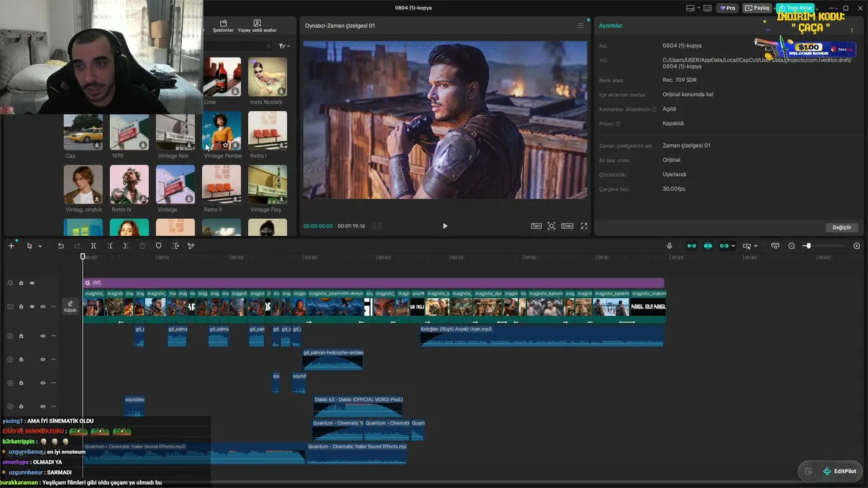868x488 pixels.
Task: Split the clip at the playhead
Action: pos(94,246)
